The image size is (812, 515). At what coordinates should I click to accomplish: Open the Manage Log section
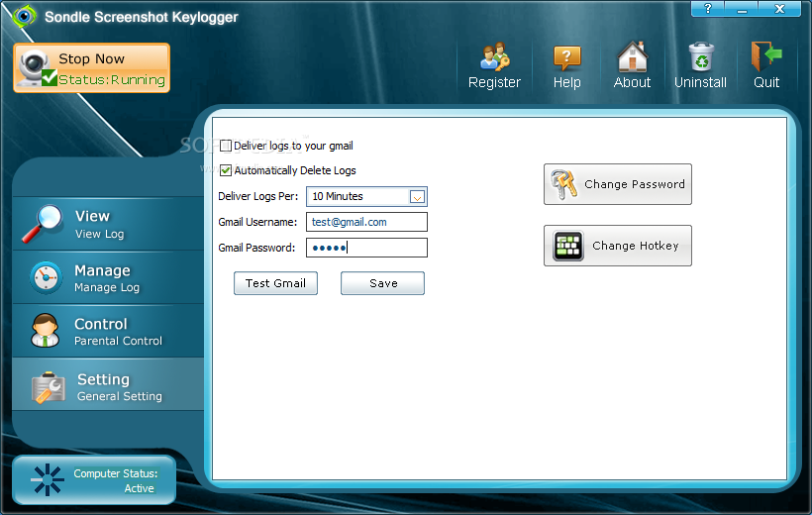[108, 277]
